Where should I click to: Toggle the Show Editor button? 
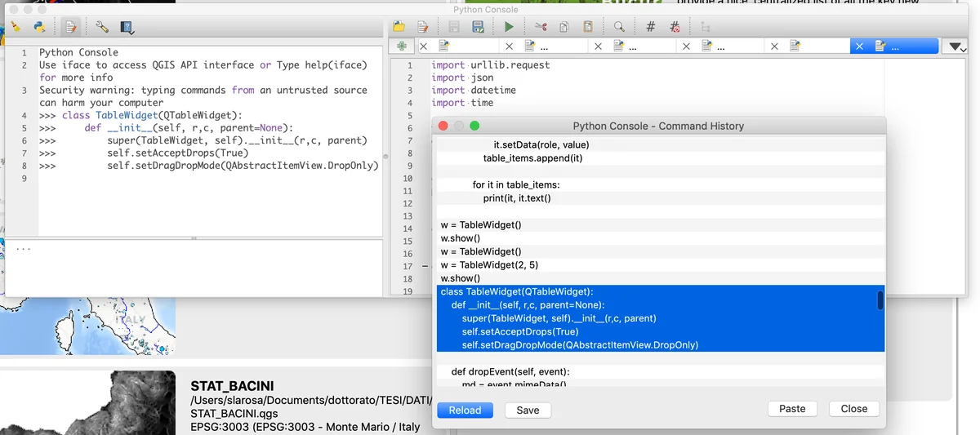tap(71, 27)
